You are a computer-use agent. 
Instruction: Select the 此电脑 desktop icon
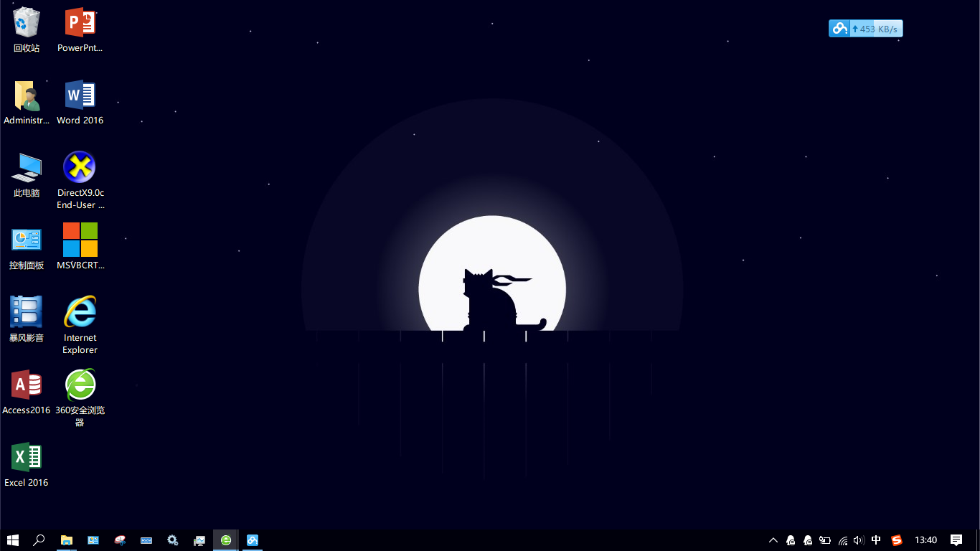tap(27, 168)
